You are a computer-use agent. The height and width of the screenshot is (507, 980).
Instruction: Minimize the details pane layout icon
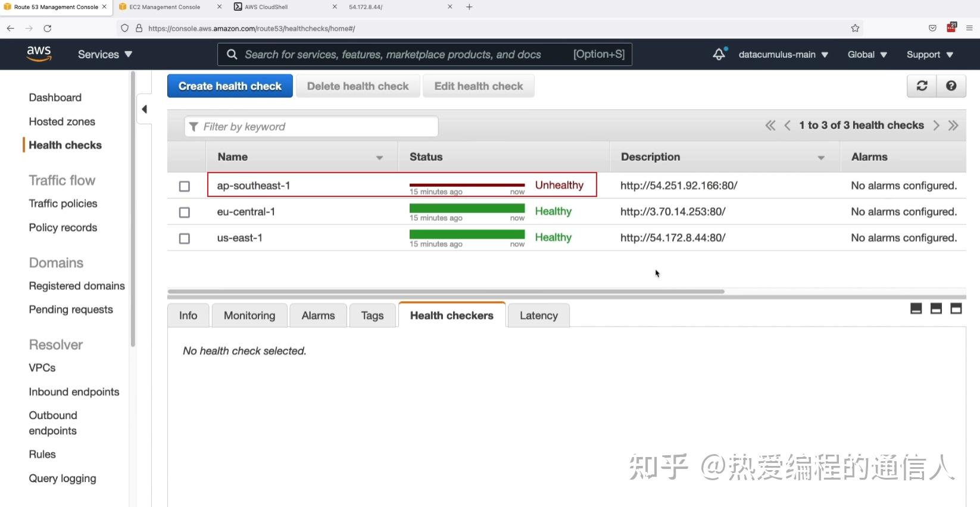coord(916,308)
